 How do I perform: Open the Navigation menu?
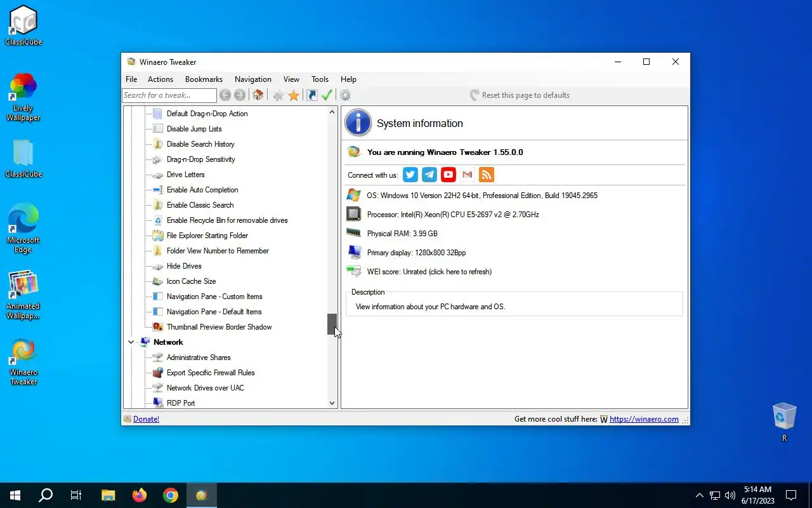pyautogui.click(x=253, y=79)
